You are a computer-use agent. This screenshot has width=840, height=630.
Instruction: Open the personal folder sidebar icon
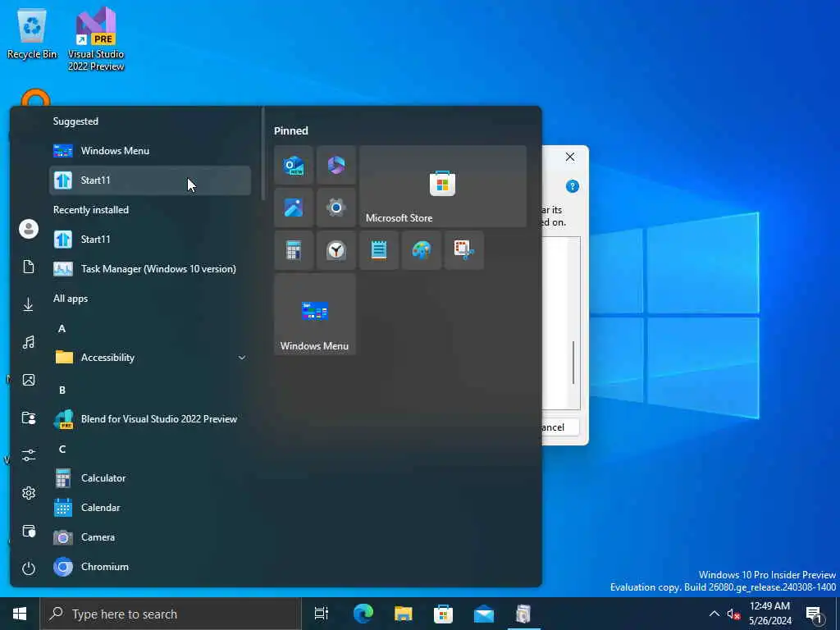point(29,418)
